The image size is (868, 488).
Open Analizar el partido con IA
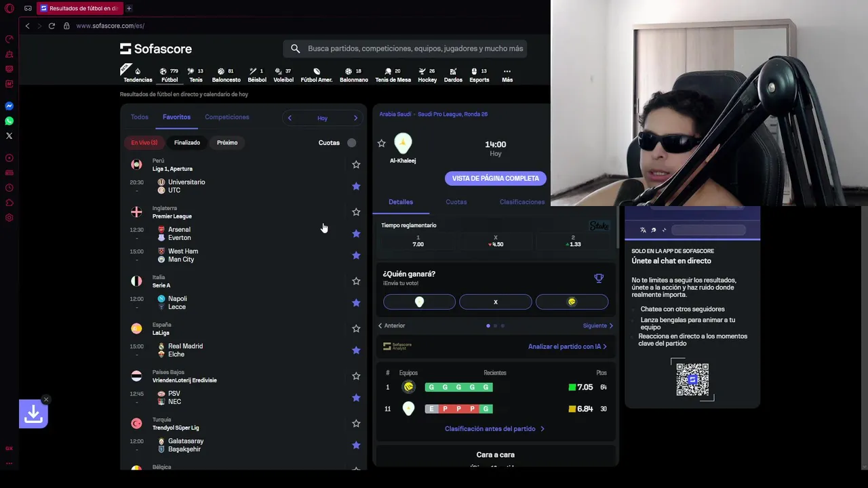click(x=568, y=346)
